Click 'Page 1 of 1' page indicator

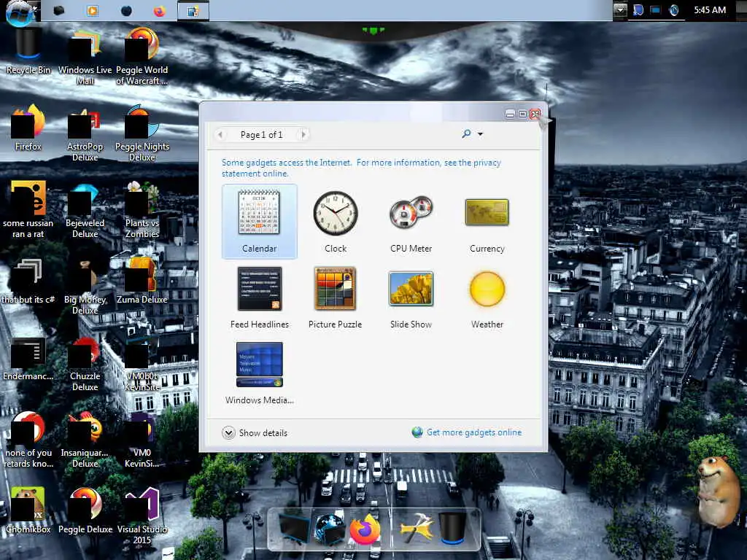262,135
